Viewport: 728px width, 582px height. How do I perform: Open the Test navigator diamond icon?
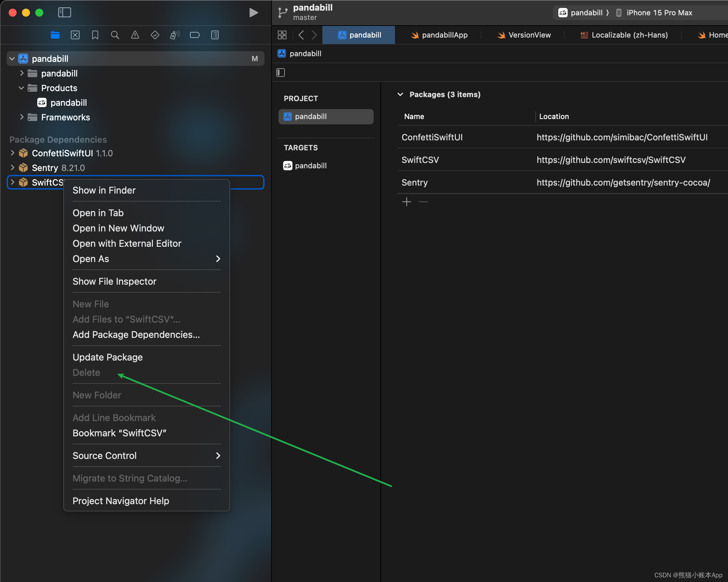pyautogui.click(x=155, y=35)
